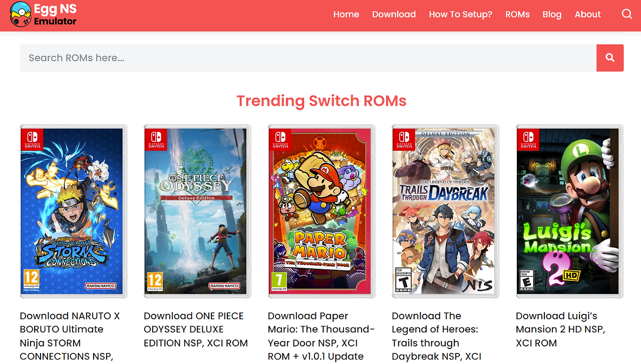The height and width of the screenshot is (364, 641).
Task: Open the Trails through Daybreak cover image
Action: click(446, 211)
